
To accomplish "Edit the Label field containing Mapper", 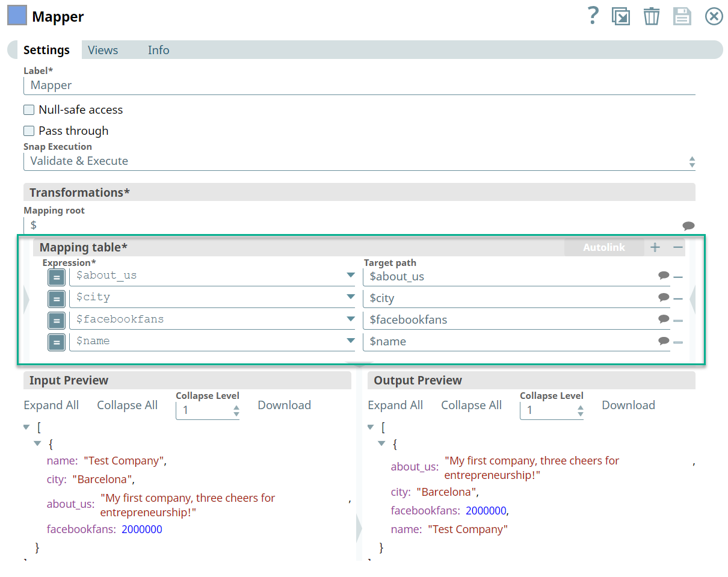I will [359, 85].
